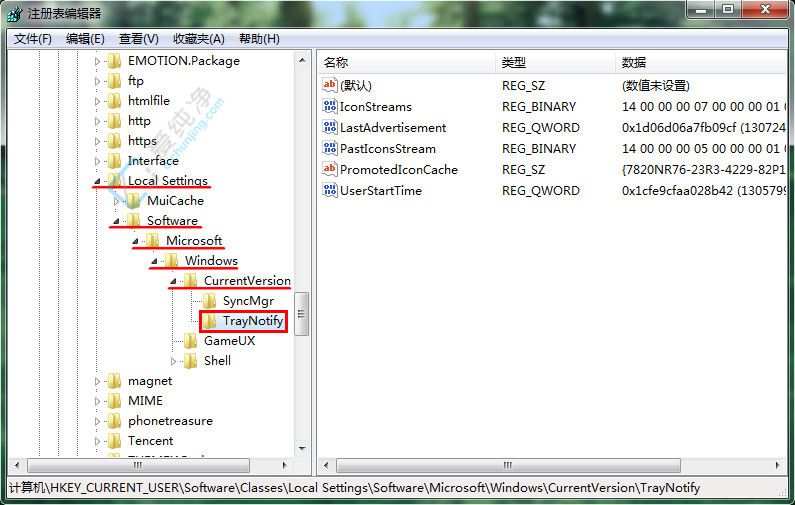This screenshot has width=795, height=505.
Task: Click the Registry Editor title bar icon
Action: tap(14, 14)
